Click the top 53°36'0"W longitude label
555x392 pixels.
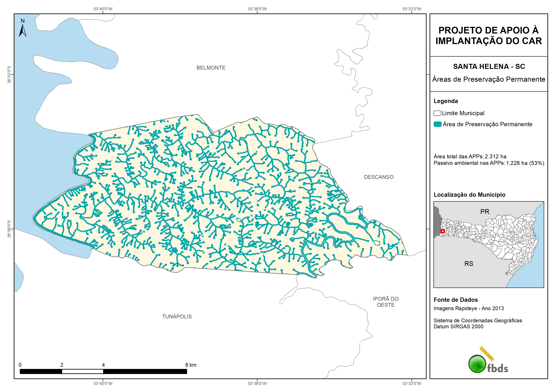[x=257, y=9]
